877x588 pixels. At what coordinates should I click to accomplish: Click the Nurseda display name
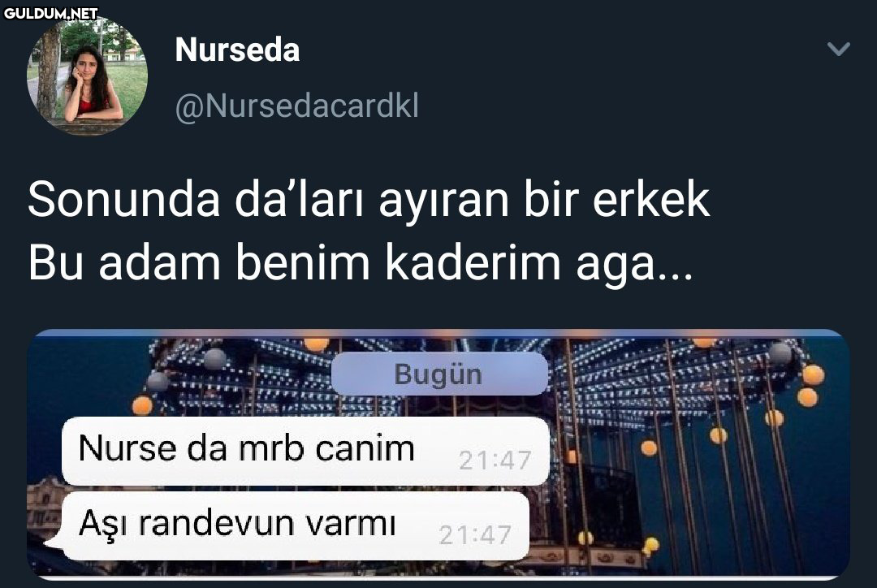pos(237,50)
